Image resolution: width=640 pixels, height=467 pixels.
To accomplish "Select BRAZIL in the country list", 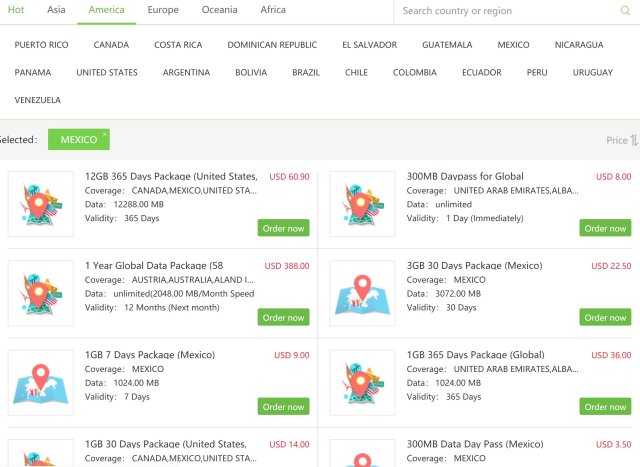I will 306,73.
